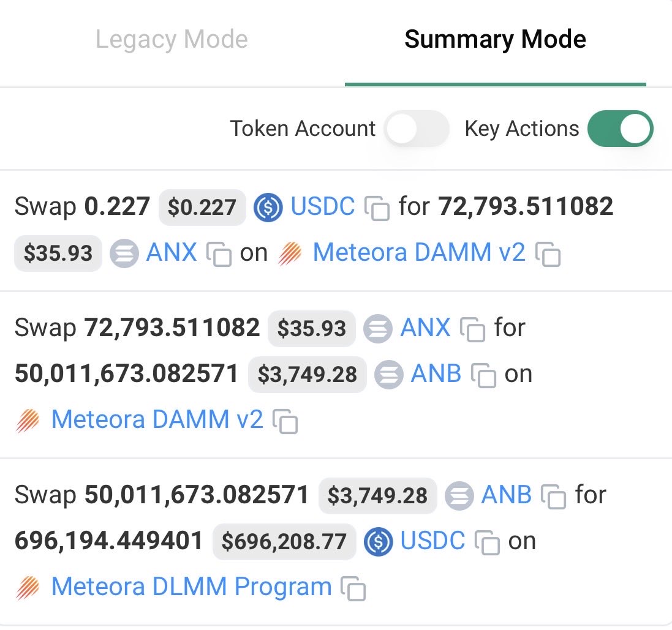Screen dimensions: 672x630
Task: Open Meteora DLMM Program link
Action: 192,587
